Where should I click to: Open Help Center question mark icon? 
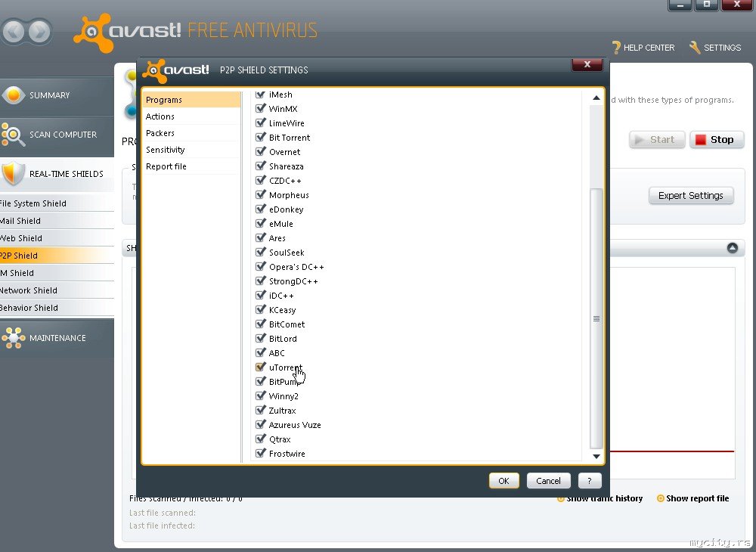[616, 47]
